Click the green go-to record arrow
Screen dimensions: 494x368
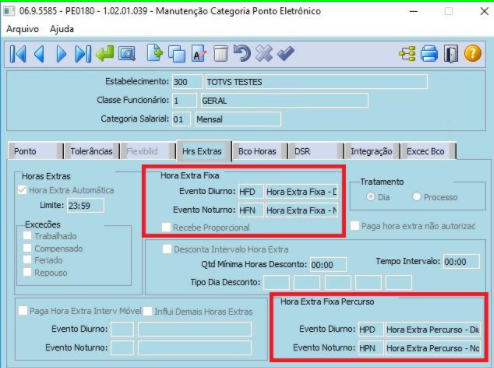point(105,54)
